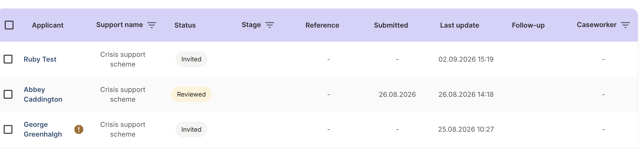Screen dimensions: 644x149
Task: Click George Greenhalgh's Invited status badge
Action: point(191,129)
